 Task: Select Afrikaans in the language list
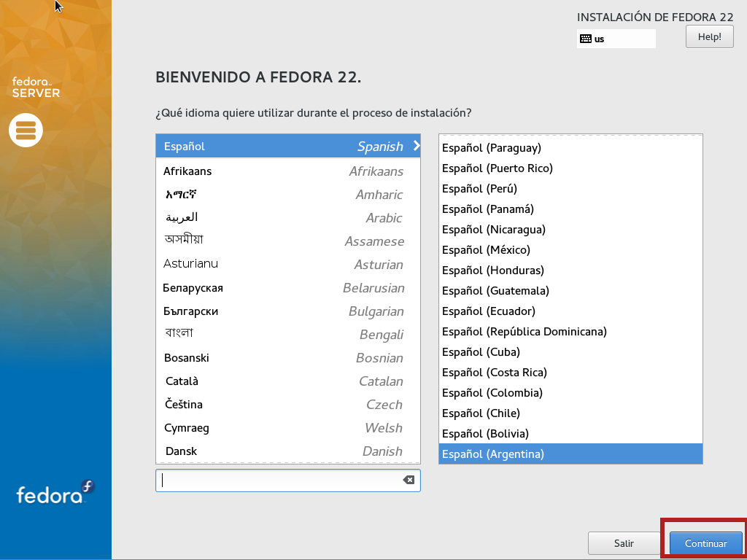287,171
